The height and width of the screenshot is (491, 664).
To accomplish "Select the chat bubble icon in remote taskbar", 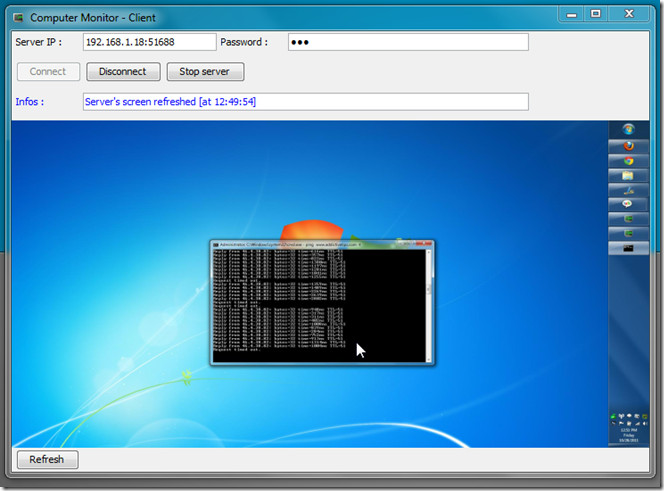I will pyautogui.click(x=628, y=204).
